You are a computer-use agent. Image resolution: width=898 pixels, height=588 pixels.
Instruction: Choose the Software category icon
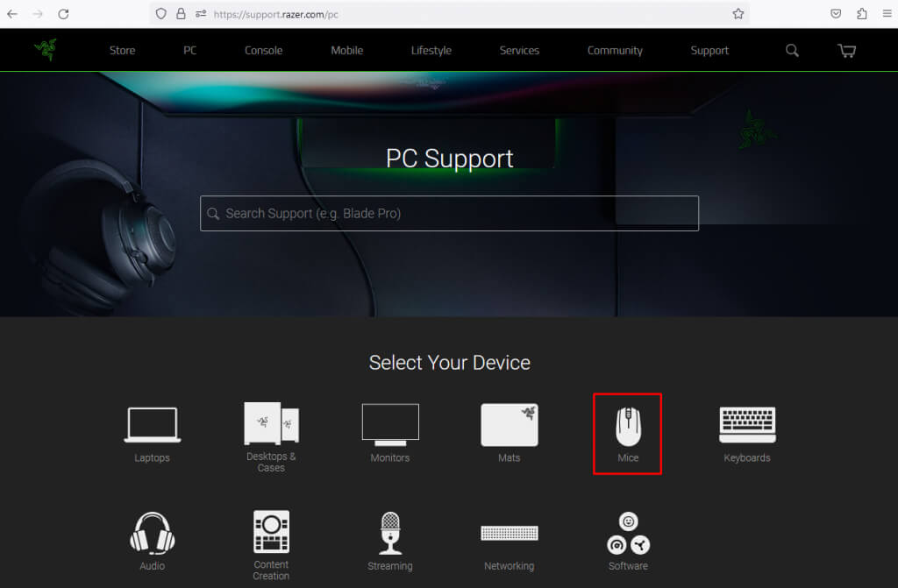[628, 533]
